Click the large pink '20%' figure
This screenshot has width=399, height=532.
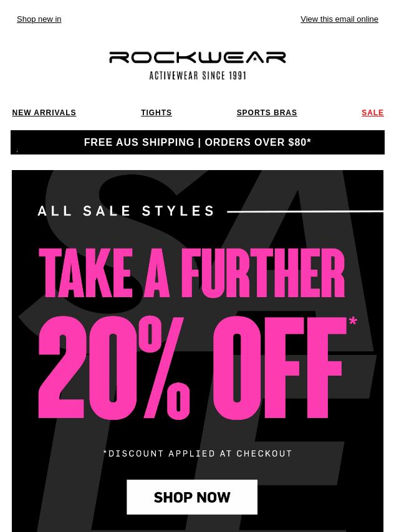[113, 368]
